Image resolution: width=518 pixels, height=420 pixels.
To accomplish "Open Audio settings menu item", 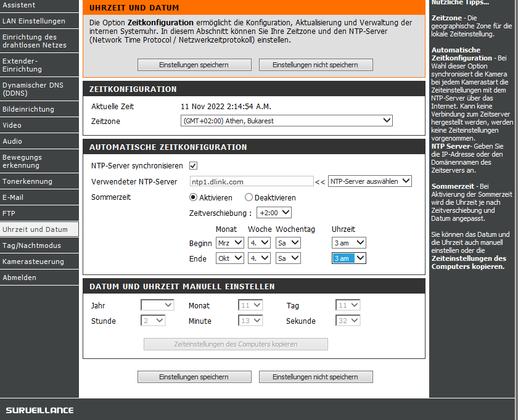I will 39,141.
